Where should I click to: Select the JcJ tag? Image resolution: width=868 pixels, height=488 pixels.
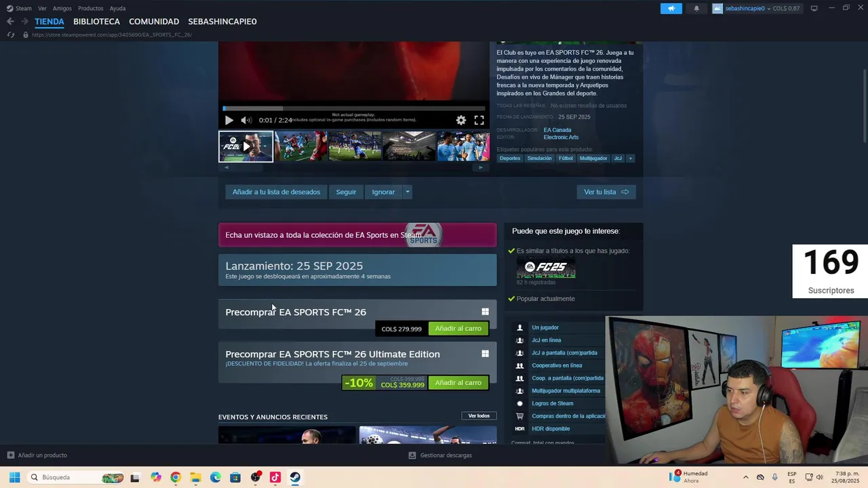point(618,159)
